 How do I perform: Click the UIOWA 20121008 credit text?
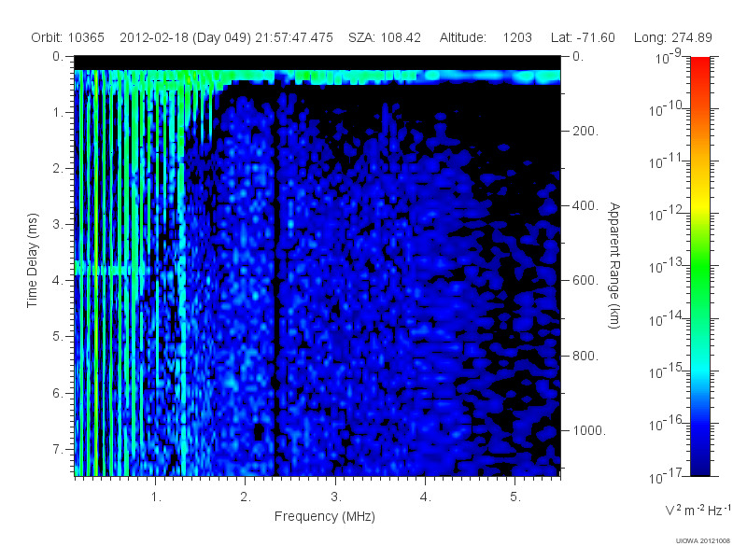pyautogui.click(x=703, y=541)
